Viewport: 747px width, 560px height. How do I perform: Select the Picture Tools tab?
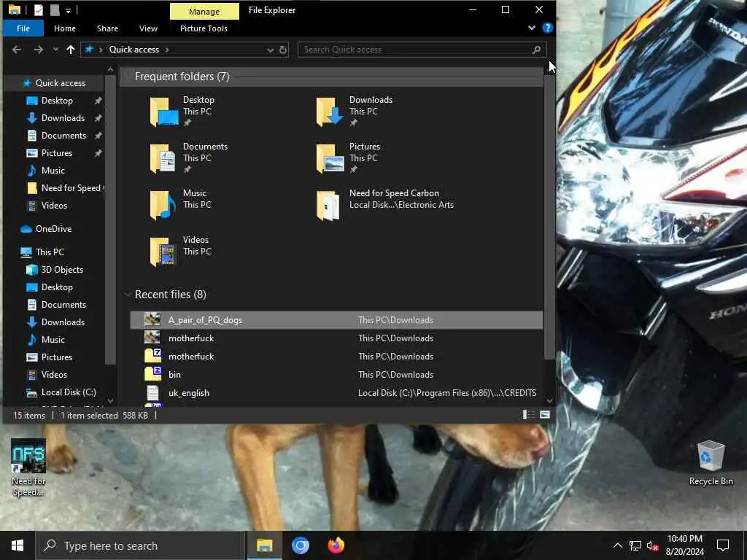204,28
